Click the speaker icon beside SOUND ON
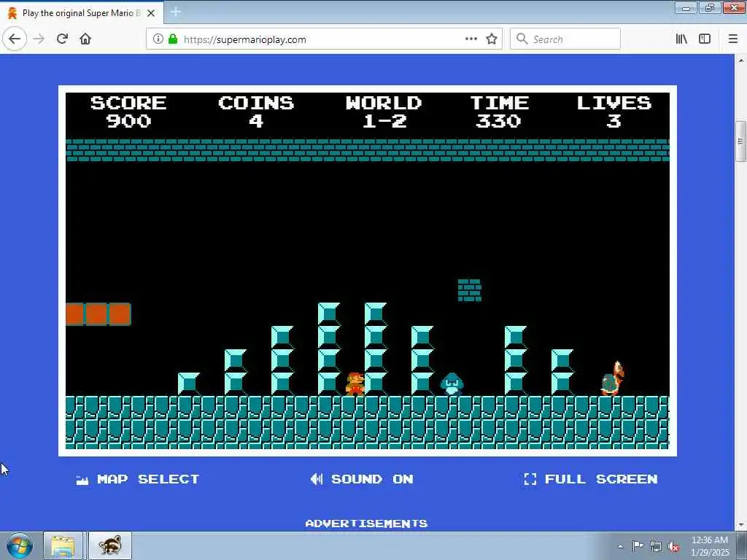Viewport: 747px width, 560px height. [x=317, y=479]
